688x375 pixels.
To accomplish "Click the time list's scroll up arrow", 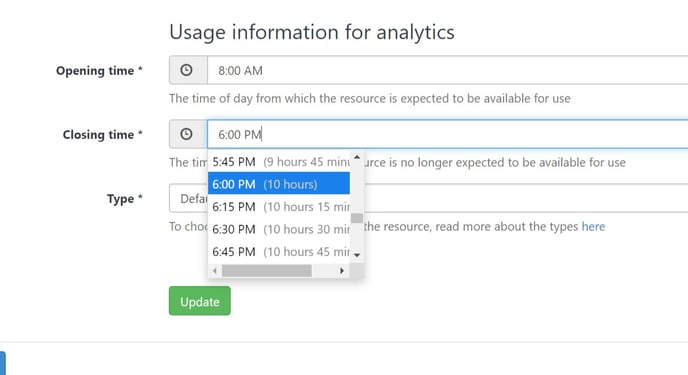I will [357, 157].
